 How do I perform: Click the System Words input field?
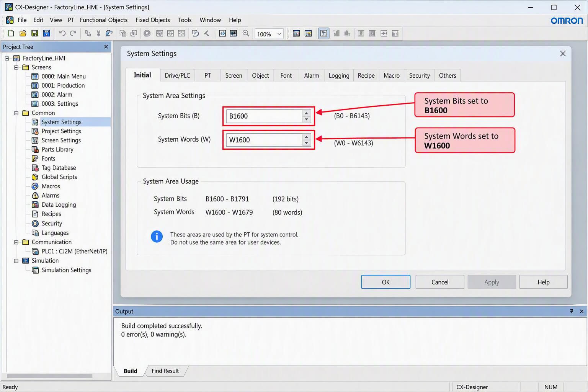pyautogui.click(x=264, y=140)
